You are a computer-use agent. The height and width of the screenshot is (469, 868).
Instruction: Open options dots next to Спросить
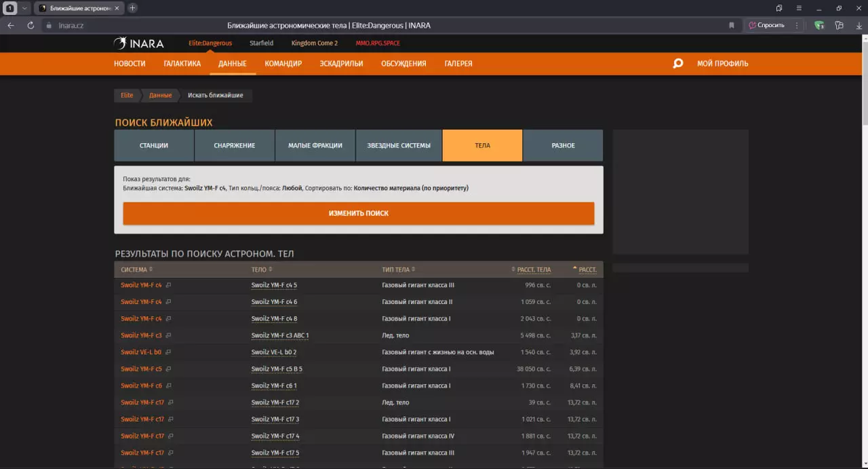(797, 25)
